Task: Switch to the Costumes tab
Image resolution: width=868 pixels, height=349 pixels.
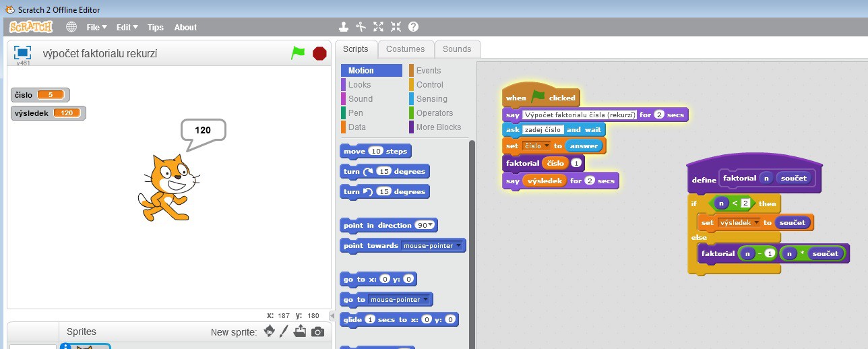Action: coord(405,49)
